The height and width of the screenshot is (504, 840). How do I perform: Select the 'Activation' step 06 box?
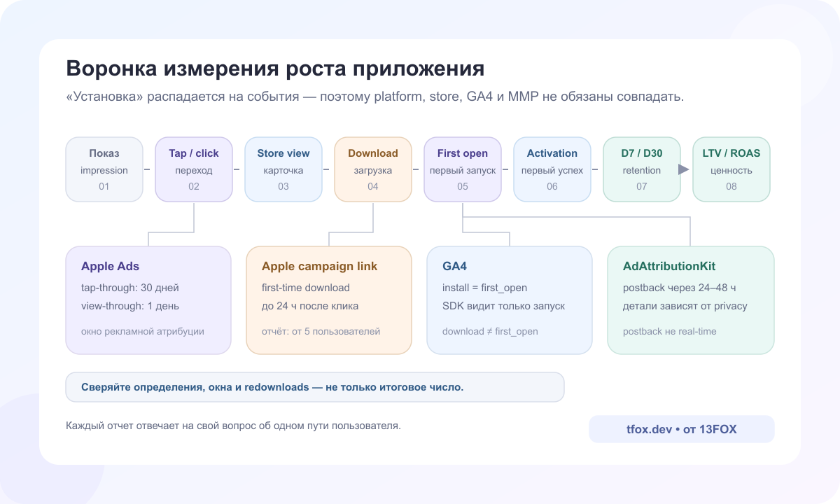click(x=552, y=169)
